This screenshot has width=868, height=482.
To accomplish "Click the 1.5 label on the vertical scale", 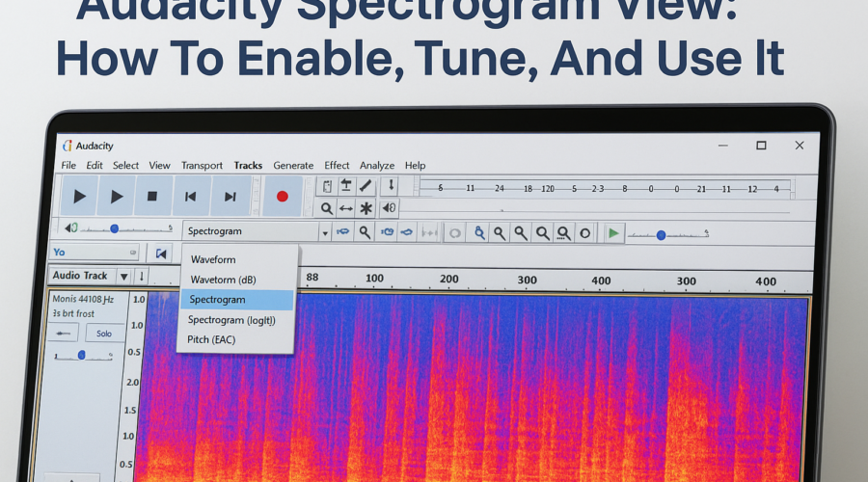I will point(130,410).
